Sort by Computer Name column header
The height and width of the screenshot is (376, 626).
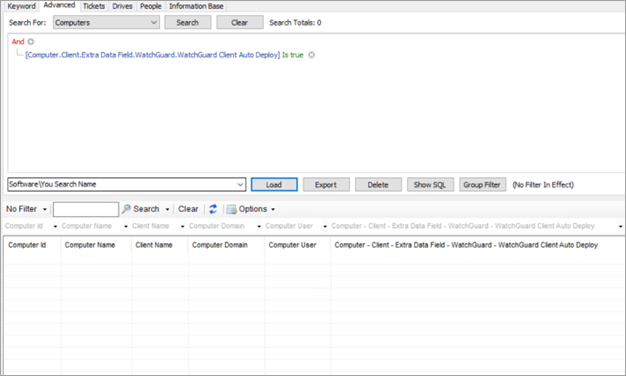point(96,245)
